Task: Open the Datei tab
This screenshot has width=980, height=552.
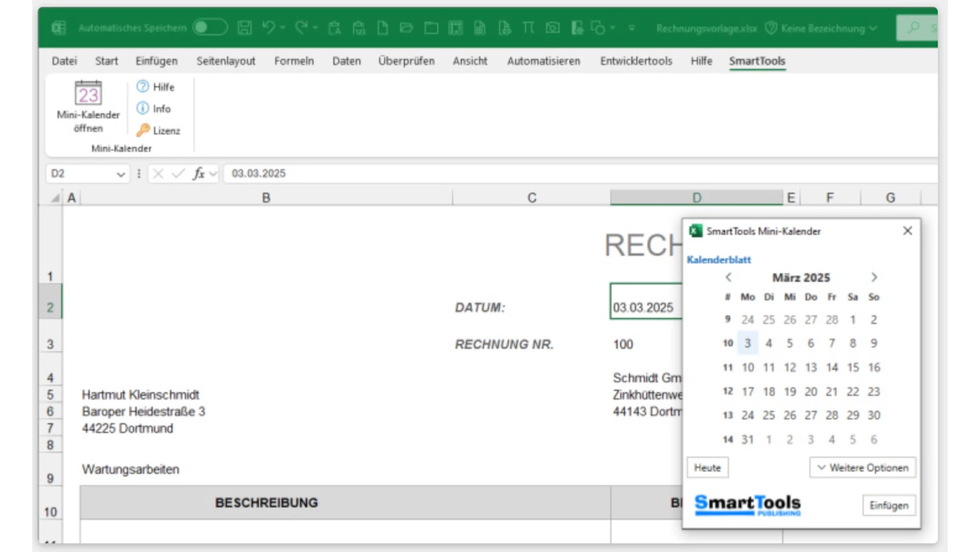Action: pos(64,61)
